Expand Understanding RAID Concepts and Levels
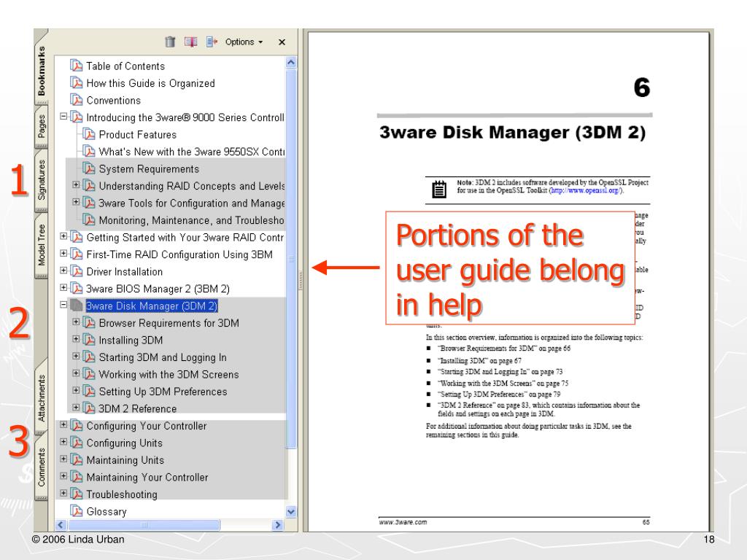Screen dimensions: 747x560 coord(76,184)
